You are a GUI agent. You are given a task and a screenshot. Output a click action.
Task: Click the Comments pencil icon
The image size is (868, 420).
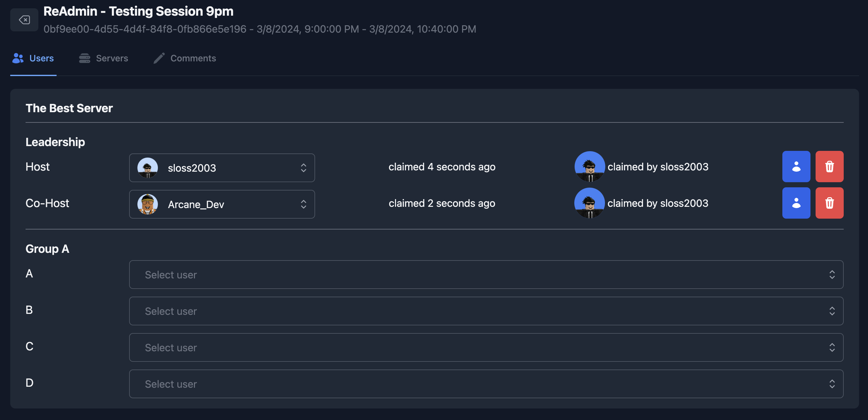(x=159, y=58)
